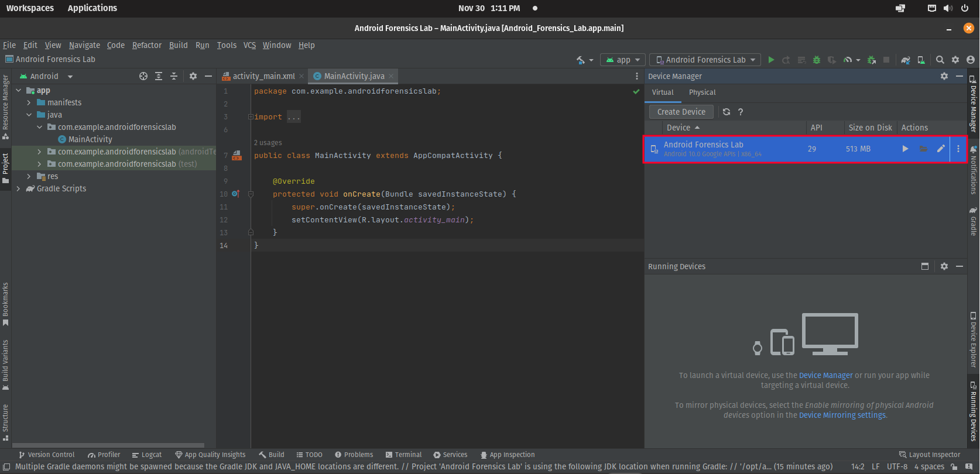Expand the manifests folder
This screenshot has height=474, width=980.
point(29,102)
